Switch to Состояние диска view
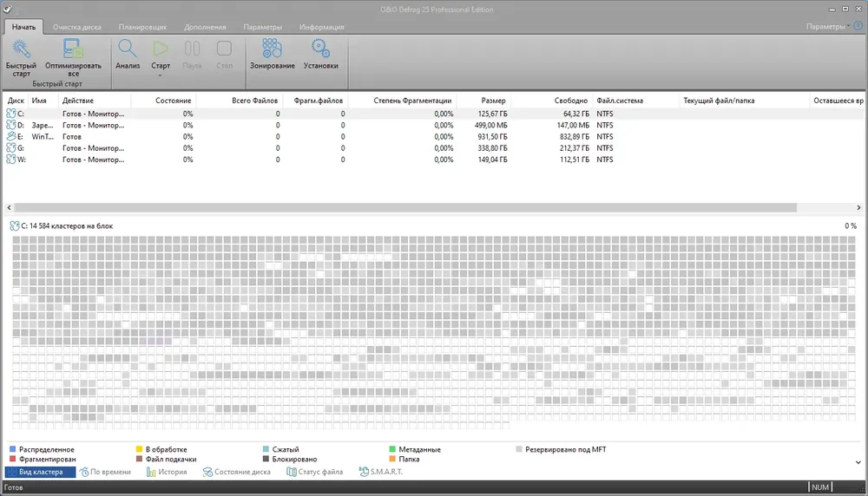 [x=237, y=472]
